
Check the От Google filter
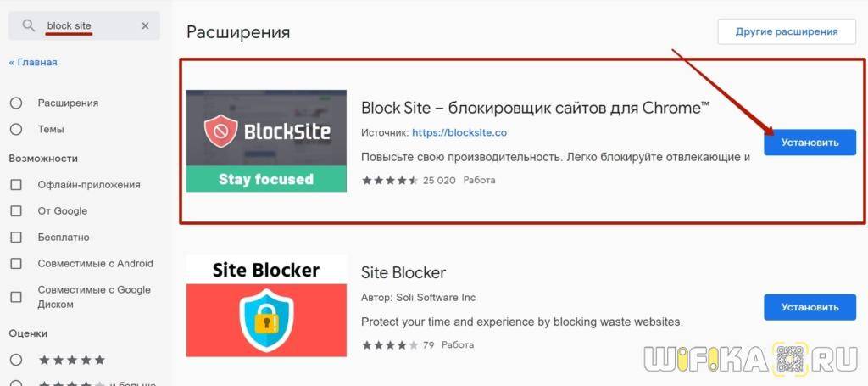tap(16, 211)
